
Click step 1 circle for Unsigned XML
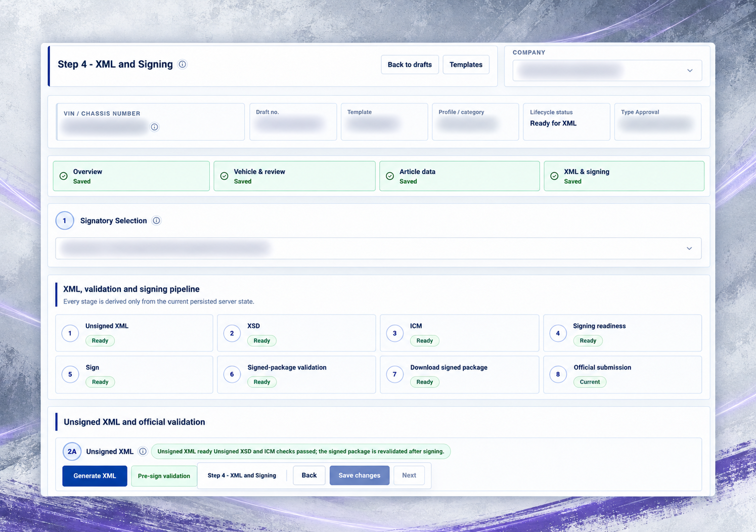pos(70,333)
